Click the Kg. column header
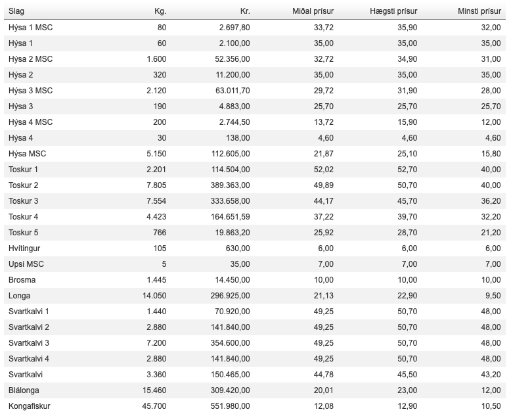The width and height of the screenshot is (509, 420). (x=160, y=11)
